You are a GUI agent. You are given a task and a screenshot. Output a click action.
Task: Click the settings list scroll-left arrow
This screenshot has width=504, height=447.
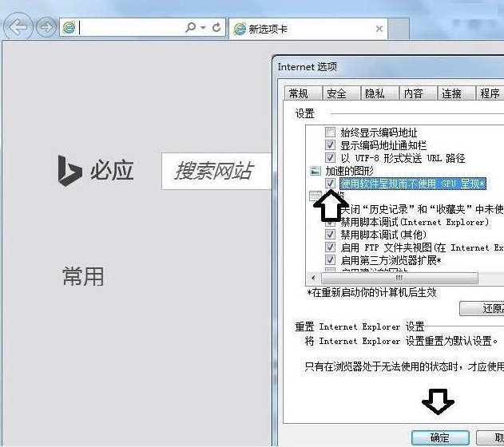(313, 278)
